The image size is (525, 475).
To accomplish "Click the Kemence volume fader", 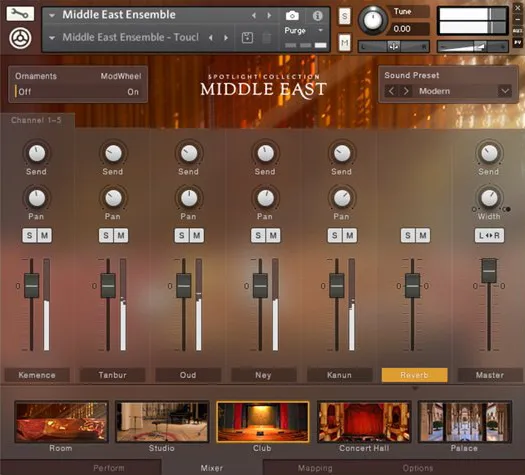I will tap(31, 286).
